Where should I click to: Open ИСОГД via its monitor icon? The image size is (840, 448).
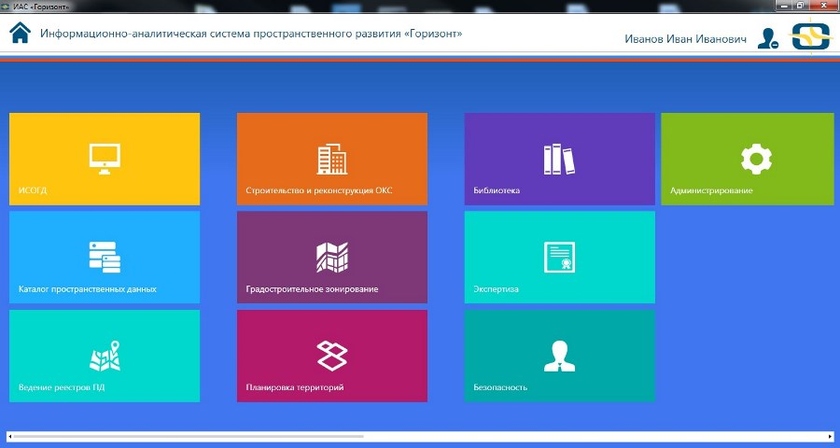click(x=104, y=157)
